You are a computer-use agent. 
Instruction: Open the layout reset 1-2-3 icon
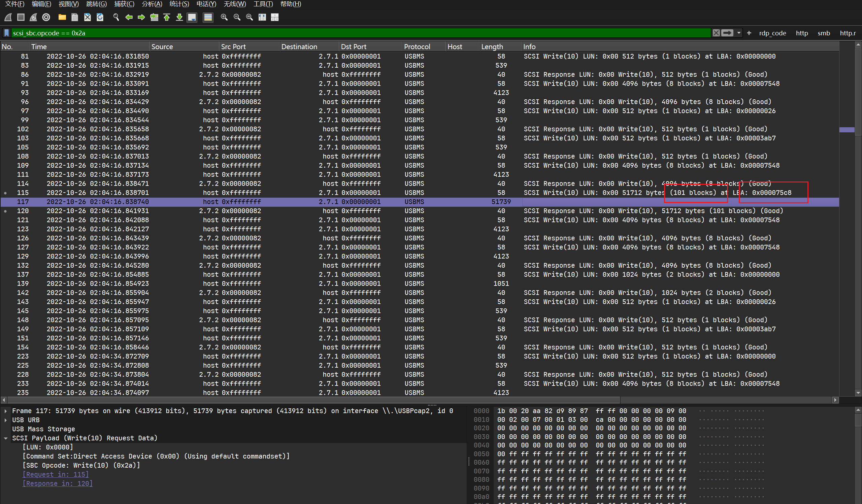275,17
